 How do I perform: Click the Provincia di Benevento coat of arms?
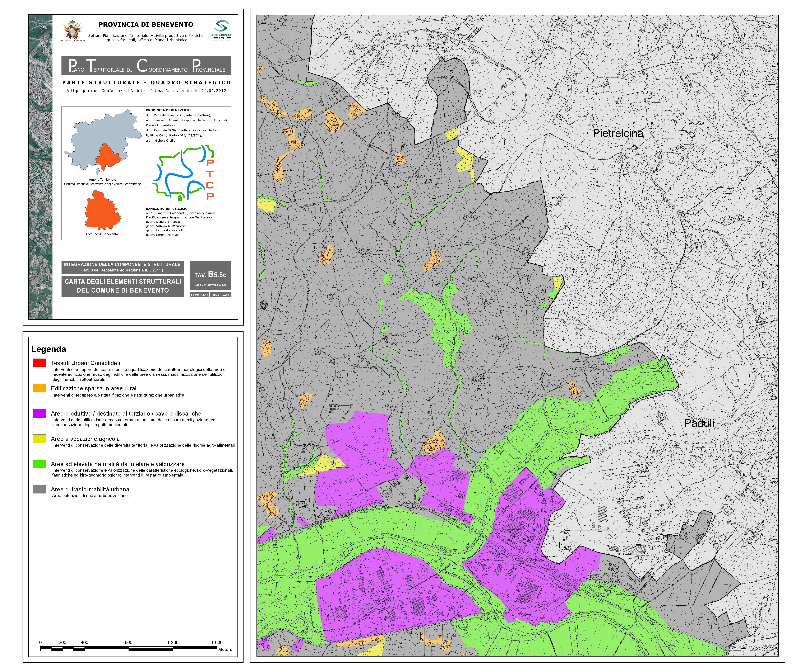click(x=73, y=31)
